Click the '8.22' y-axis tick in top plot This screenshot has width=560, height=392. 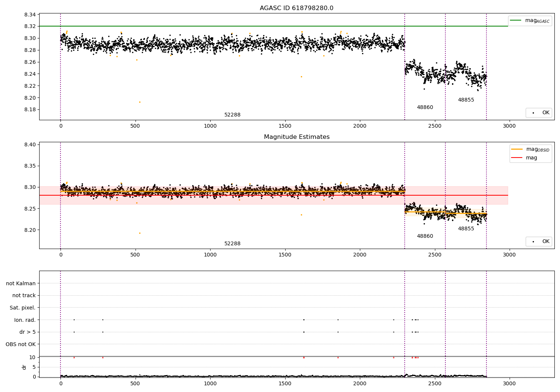click(x=29, y=86)
